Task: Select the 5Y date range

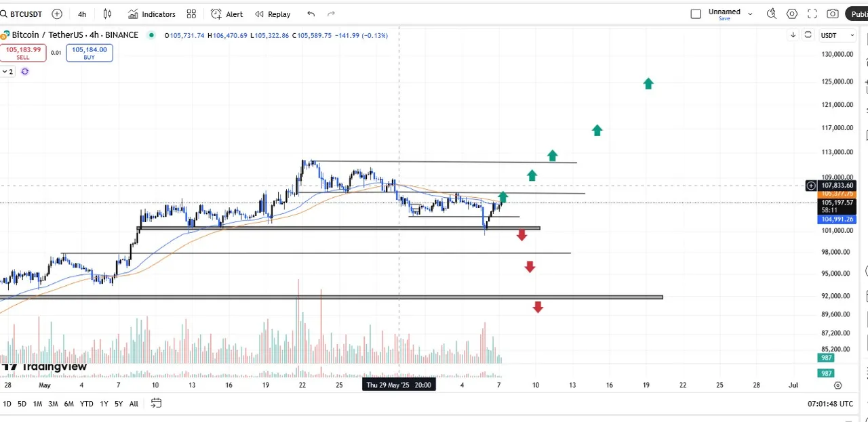Action: [119, 404]
